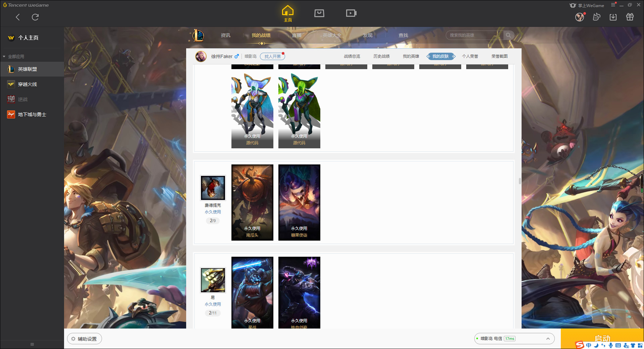Open the video/live icon in top bar
This screenshot has width=644, height=349.
tap(351, 13)
